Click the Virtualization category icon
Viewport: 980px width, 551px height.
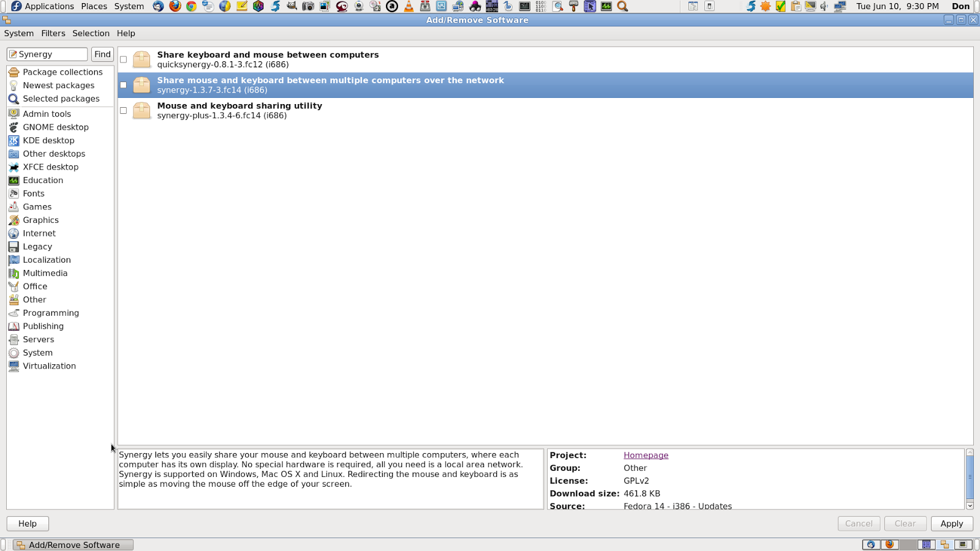tap(13, 366)
